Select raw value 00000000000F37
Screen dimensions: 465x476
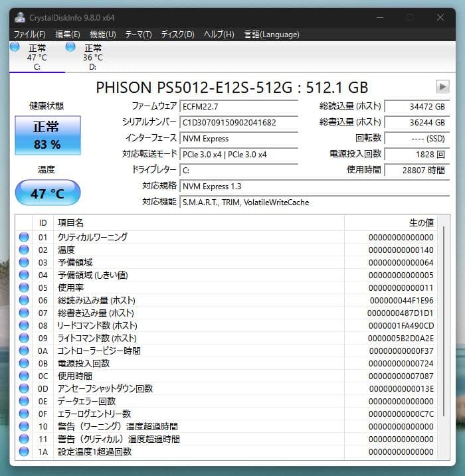coord(401,351)
